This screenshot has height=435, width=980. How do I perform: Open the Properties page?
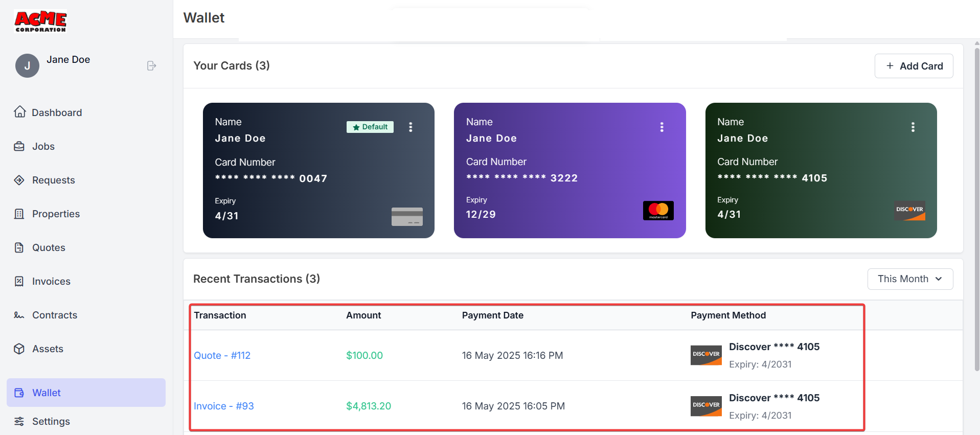[56, 214]
